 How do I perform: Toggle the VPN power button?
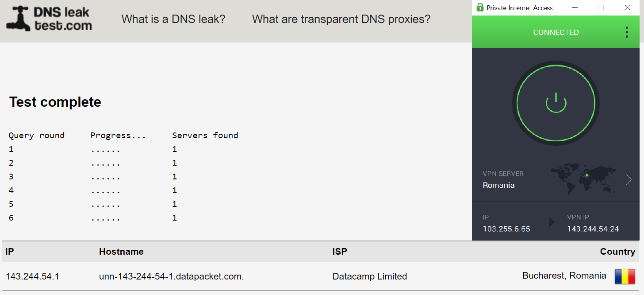(x=556, y=103)
